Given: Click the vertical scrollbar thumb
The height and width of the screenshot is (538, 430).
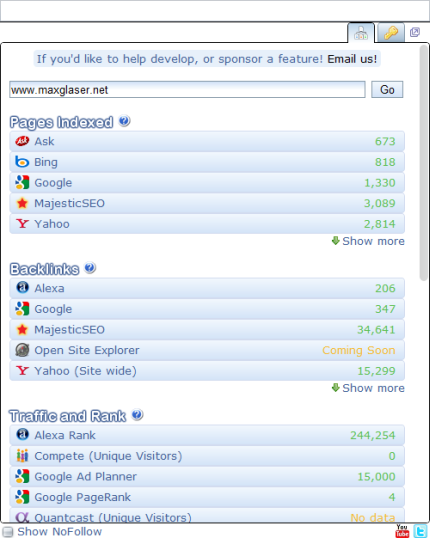Looking at the screenshot, I should pos(424,163).
